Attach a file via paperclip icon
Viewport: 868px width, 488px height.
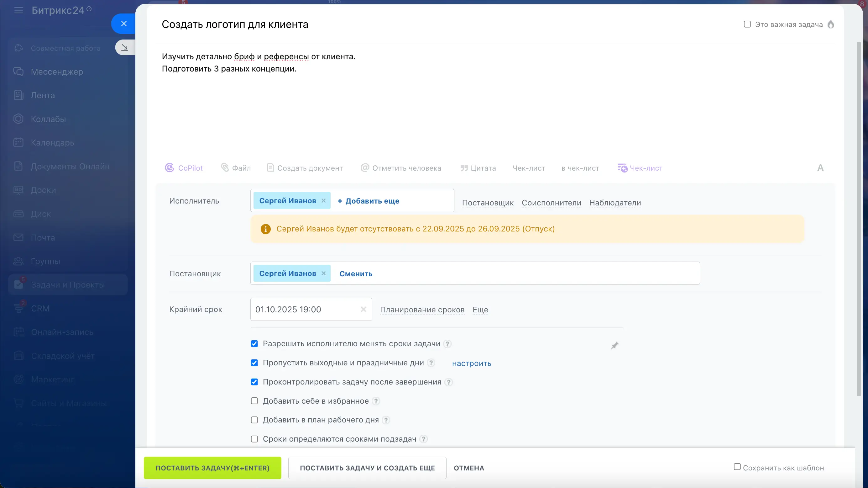224,167
